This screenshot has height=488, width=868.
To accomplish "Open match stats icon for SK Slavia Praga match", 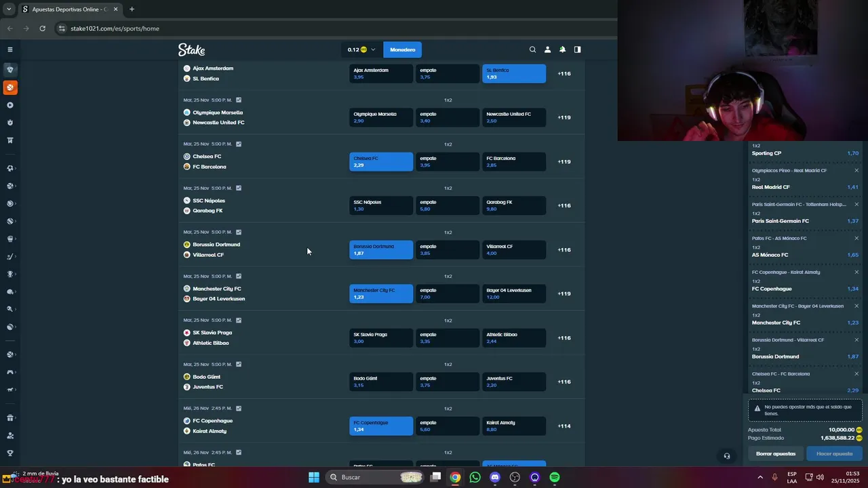I will [239, 321].
